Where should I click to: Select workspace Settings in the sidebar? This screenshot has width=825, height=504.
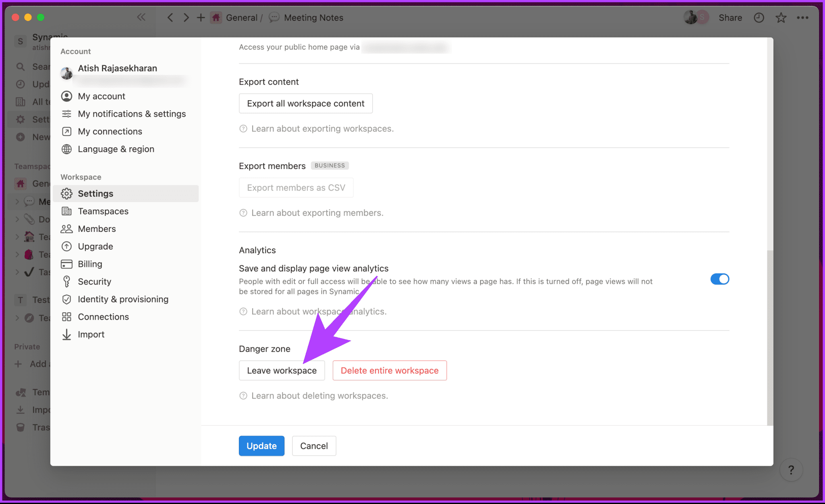[126, 194]
